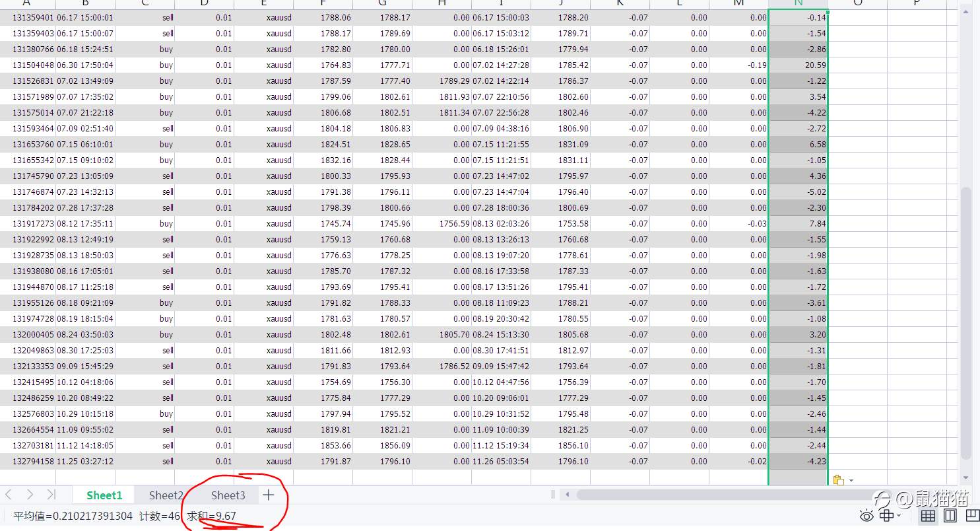Select profit cell showing 4.36
980x531 pixels.
pyautogui.click(x=798, y=176)
